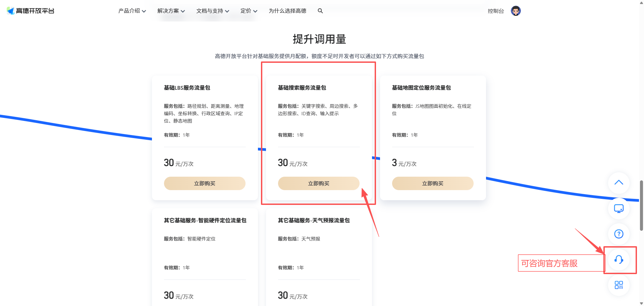644x306 pixels.
Task: Buy the 基础地图定位服务流量包 with 立即购买
Action: (433, 183)
